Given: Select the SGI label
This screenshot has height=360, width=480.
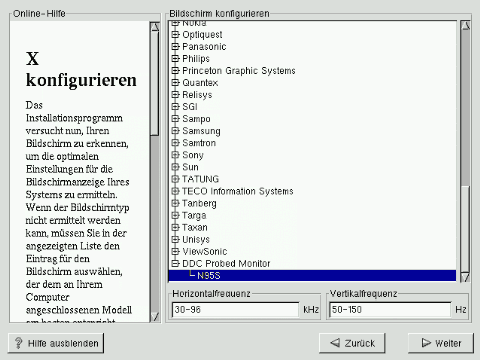Looking at the screenshot, I should tap(190, 107).
